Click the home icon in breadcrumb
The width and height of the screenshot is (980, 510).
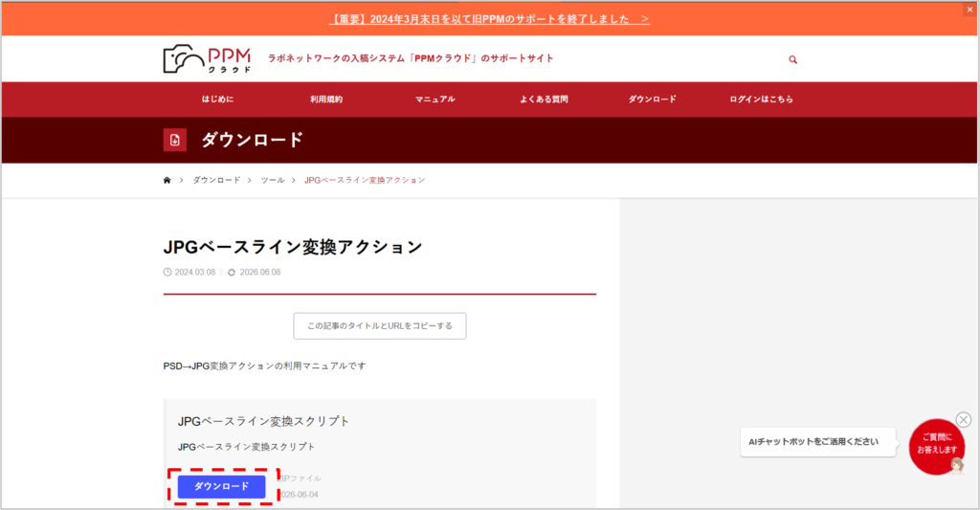[x=167, y=180]
